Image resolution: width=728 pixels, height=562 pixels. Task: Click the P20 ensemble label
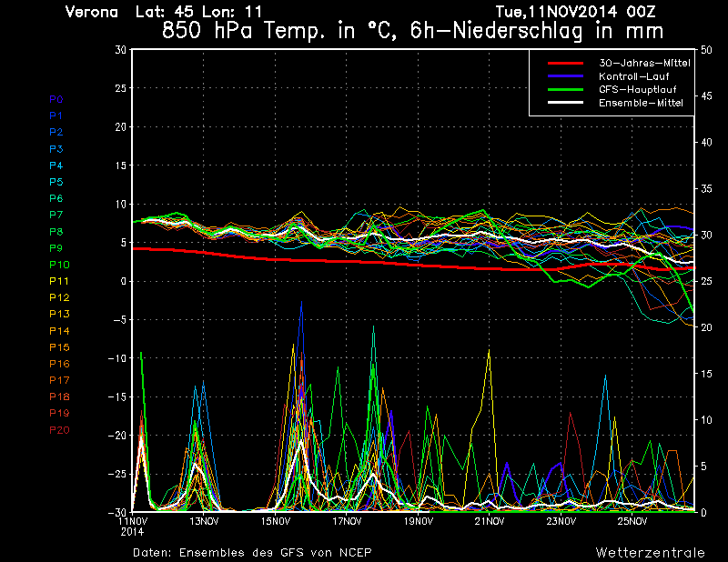point(59,430)
